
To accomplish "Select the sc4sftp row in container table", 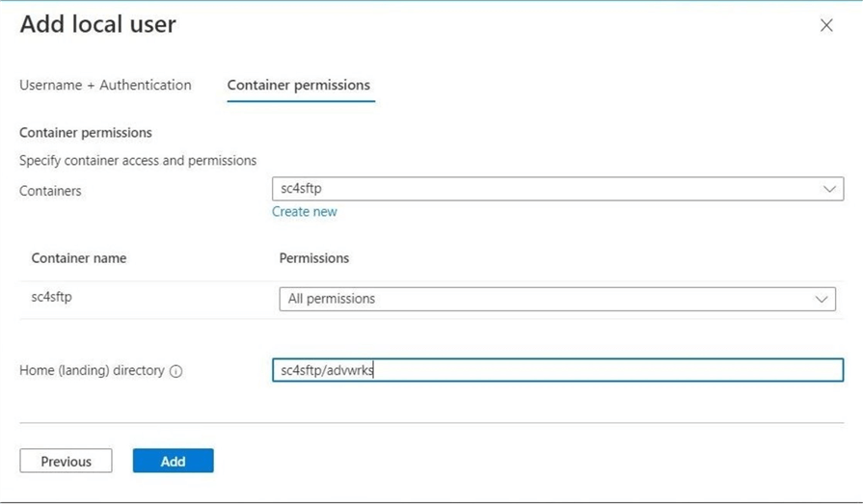I will point(52,298).
